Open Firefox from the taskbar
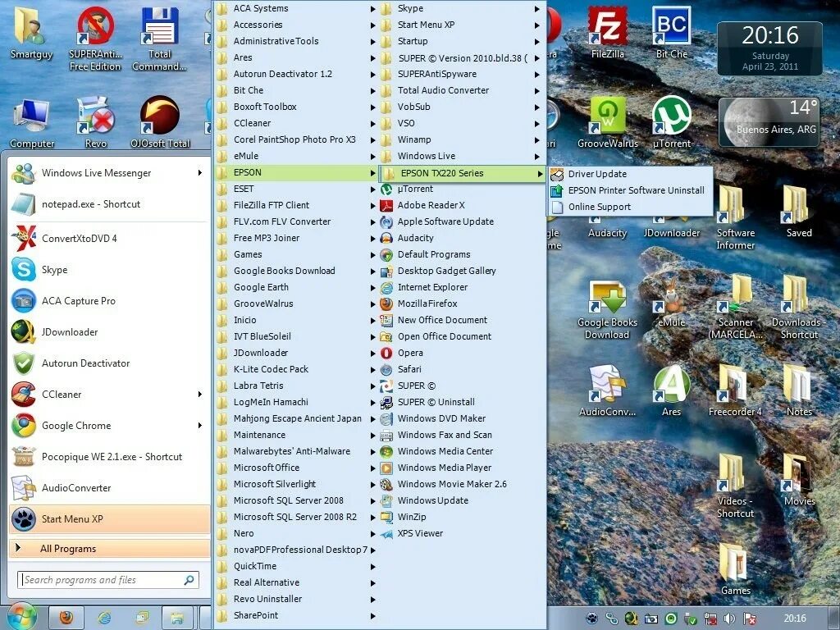 coord(66,618)
